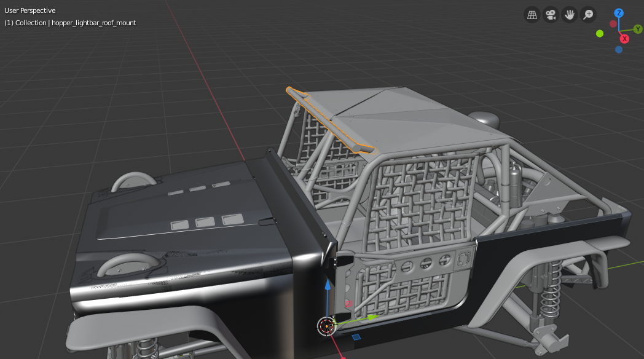Align view to the green Y axis bubble
Screen dimensions: 644x359
pyautogui.click(x=638, y=29)
